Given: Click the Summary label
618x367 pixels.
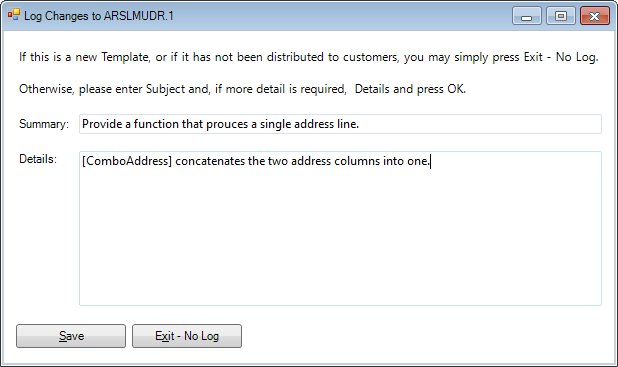Looking at the screenshot, I should (x=44, y=124).
